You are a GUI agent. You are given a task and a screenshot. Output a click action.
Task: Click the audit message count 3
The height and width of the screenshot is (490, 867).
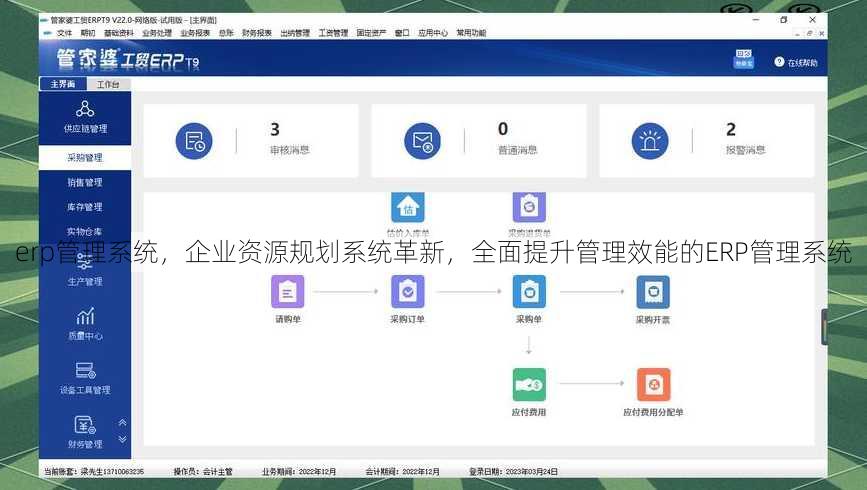275,129
